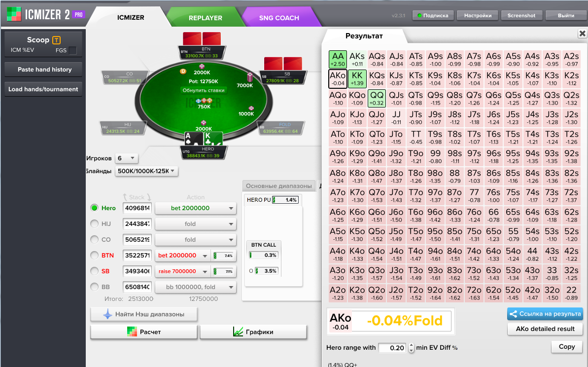Switch to the SNG COACH tab
This screenshot has width=588, height=367.
[x=279, y=18]
